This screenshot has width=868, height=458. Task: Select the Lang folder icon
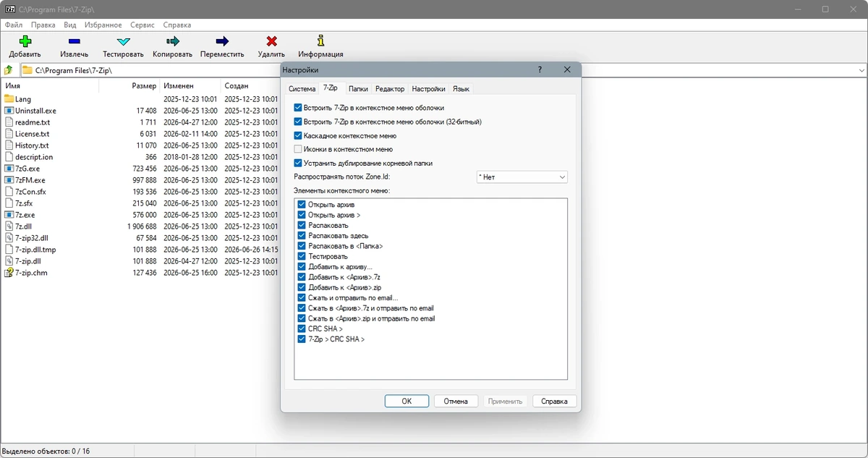click(9, 99)
